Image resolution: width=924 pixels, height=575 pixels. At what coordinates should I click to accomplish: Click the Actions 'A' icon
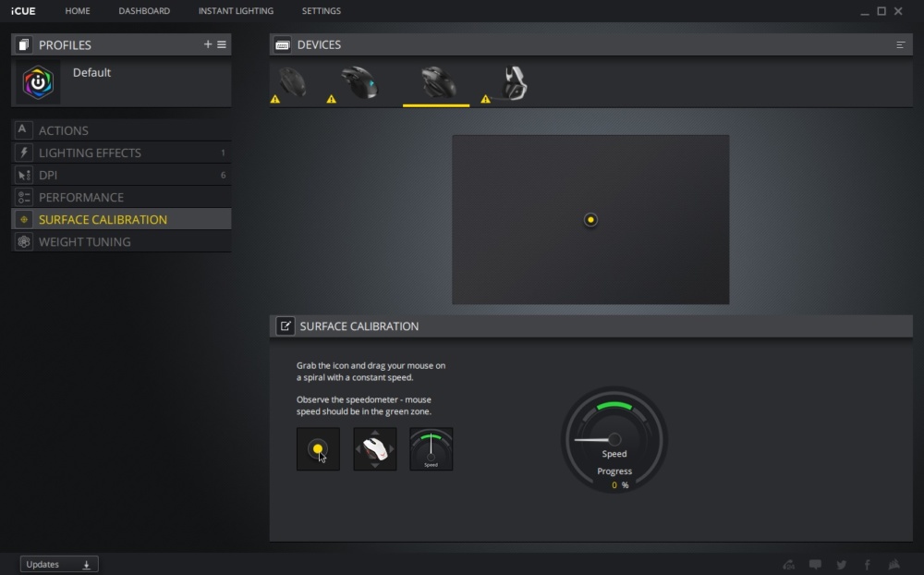(x=23, y=129)
